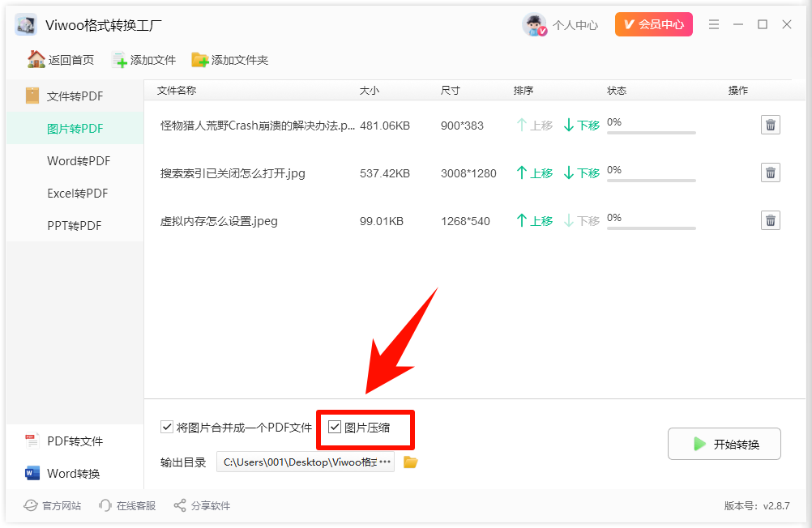Move 搜索索引已关闭怎么打开.jpg down with 下移
This screenshot has height=528, width=812.
coord(581,172)
